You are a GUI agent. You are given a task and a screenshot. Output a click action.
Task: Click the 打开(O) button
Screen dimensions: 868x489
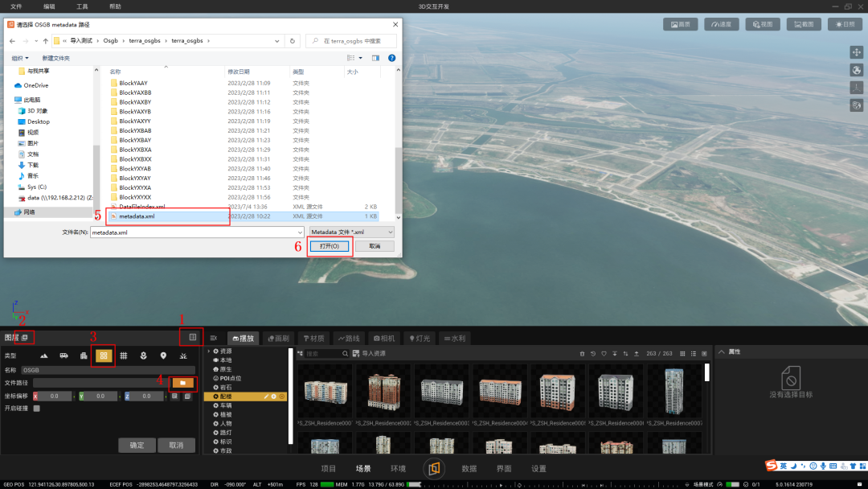click(x=330, y=246)
